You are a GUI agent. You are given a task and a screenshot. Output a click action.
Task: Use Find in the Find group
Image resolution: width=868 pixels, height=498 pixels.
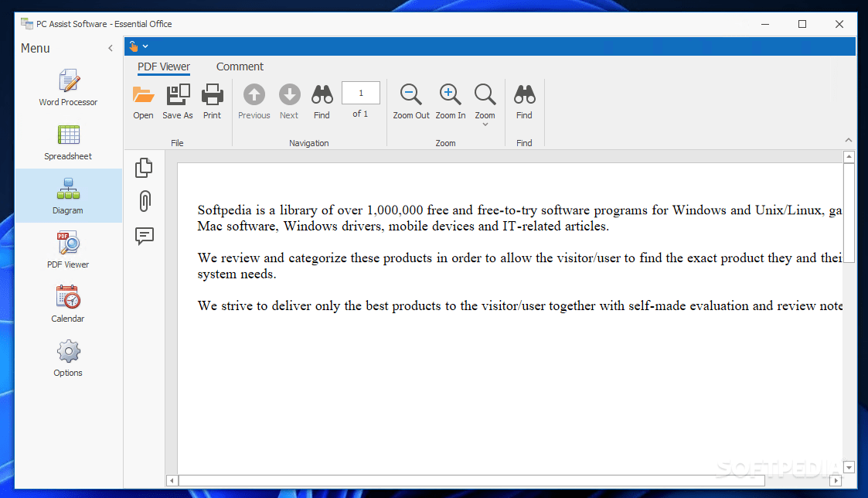coord(524,101)
